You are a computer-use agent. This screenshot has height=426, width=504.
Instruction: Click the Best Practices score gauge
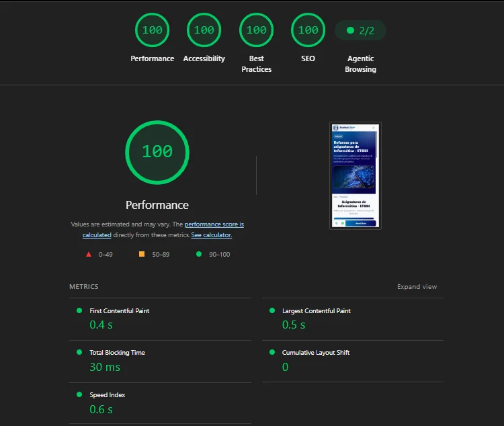(x=256, y=30)
